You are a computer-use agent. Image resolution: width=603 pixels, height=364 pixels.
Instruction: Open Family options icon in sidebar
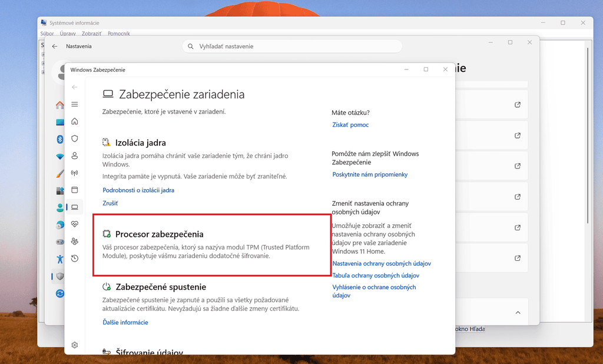(x=75, y=241)
